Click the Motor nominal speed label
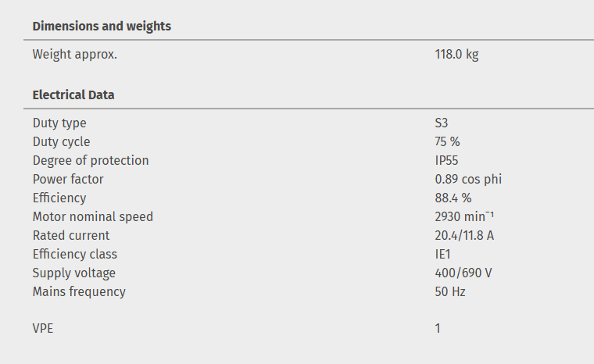 [93, 217]
